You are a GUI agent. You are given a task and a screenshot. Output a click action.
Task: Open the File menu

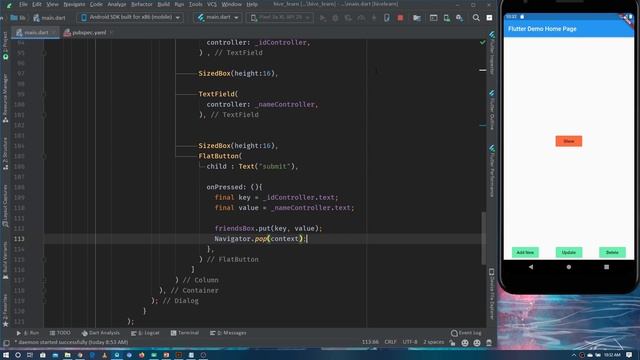[x=23, y=4]
